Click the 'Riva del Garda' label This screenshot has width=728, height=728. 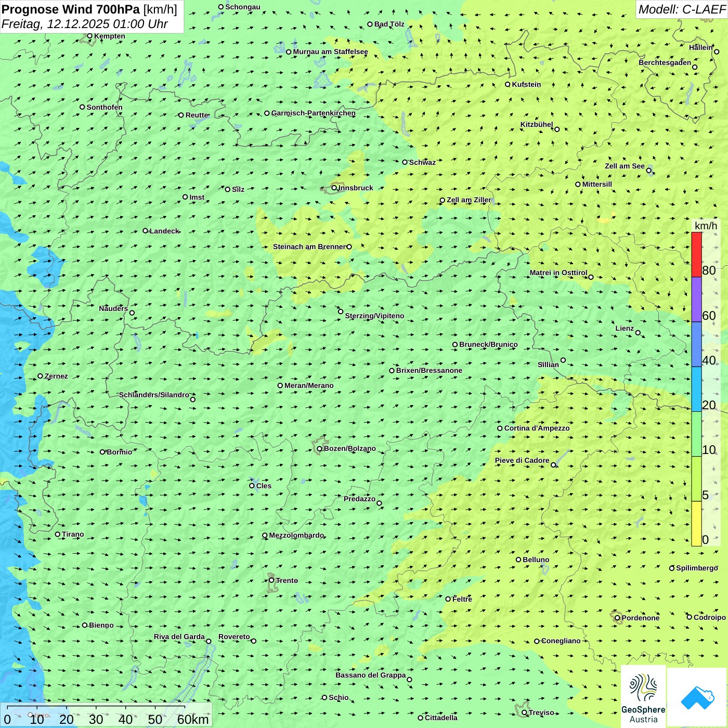179,636
